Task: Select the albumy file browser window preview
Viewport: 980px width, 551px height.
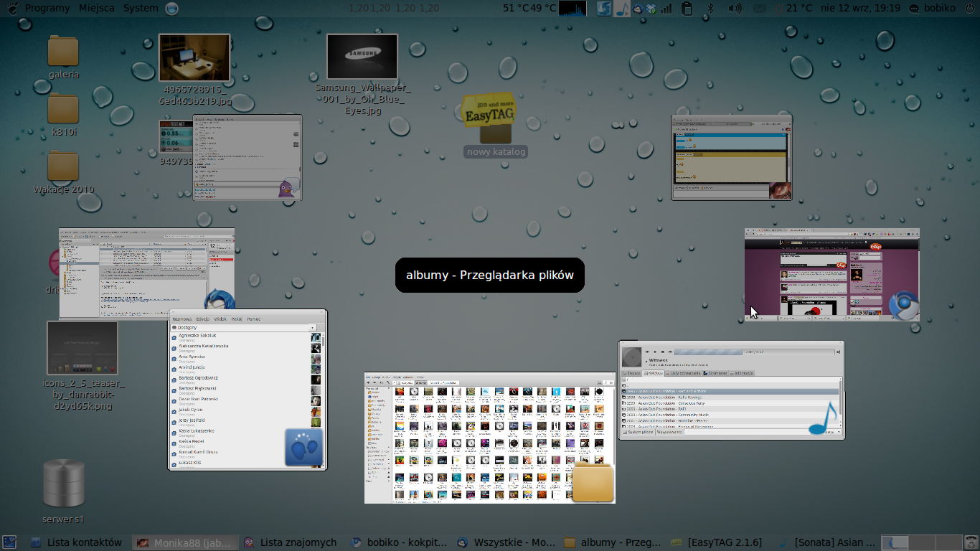Action: (489, 438)
